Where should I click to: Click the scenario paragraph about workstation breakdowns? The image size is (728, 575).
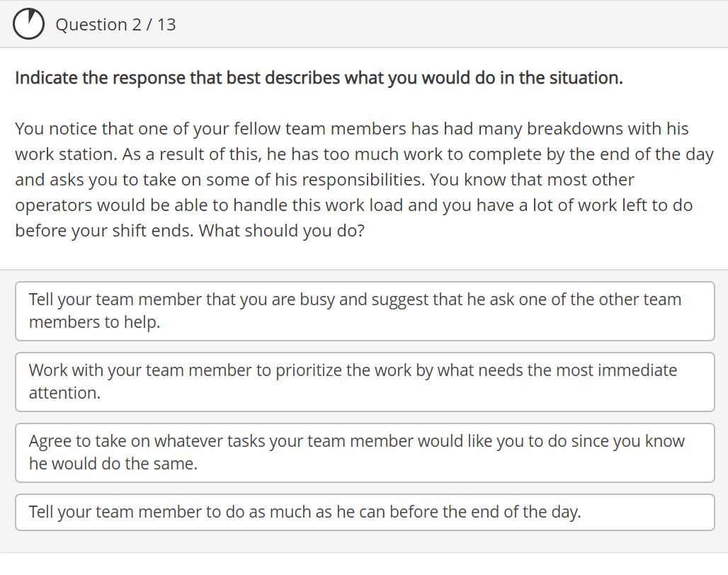pos(364,179)
